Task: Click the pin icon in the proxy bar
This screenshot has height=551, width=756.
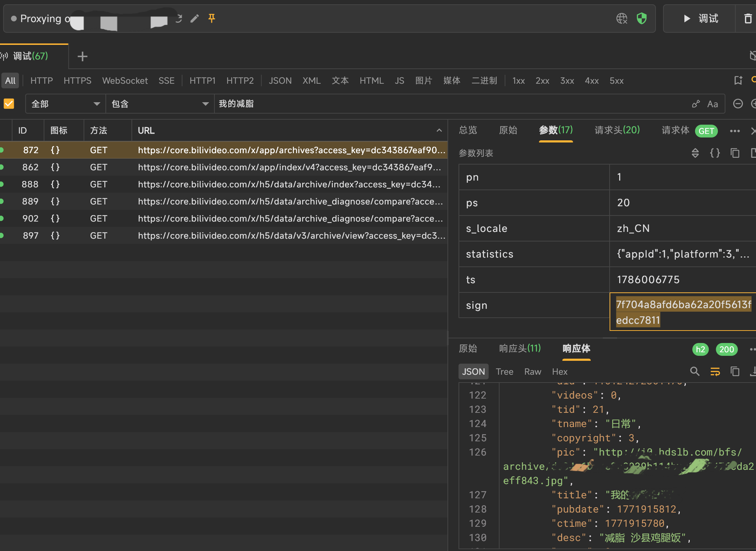Action: click(212, 18)
